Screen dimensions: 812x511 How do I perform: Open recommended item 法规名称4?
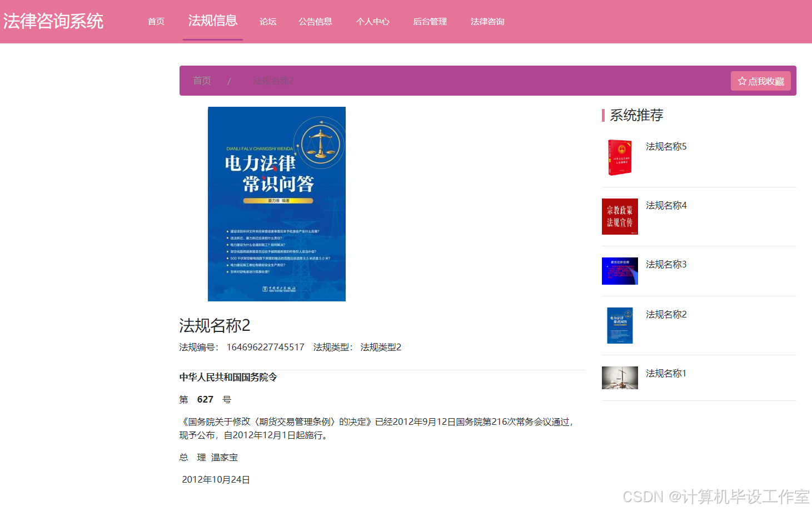[666, 205]
